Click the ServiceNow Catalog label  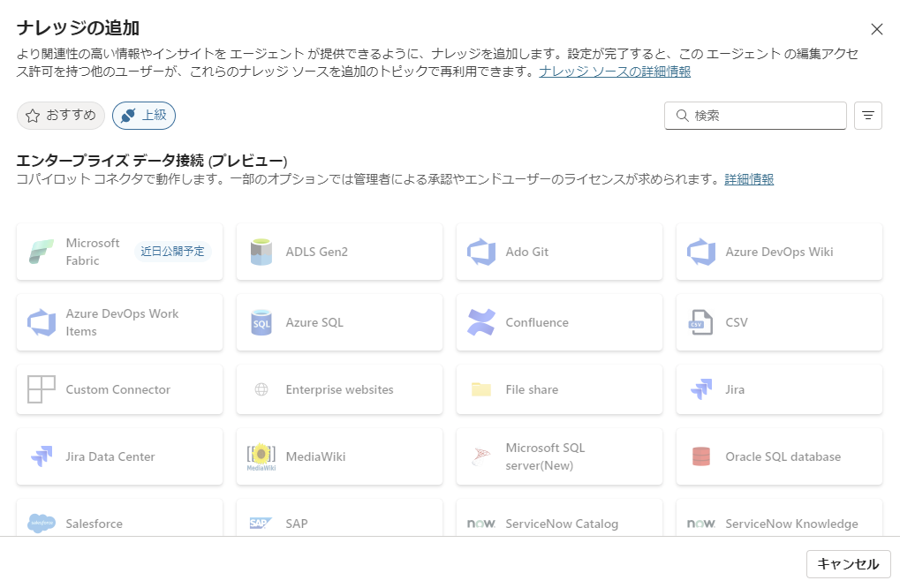point(562,524)
